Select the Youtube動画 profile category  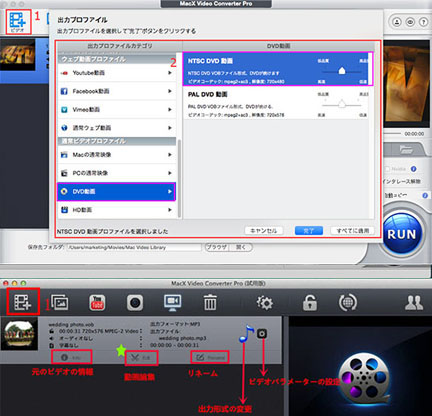click(x=116, y=73)
